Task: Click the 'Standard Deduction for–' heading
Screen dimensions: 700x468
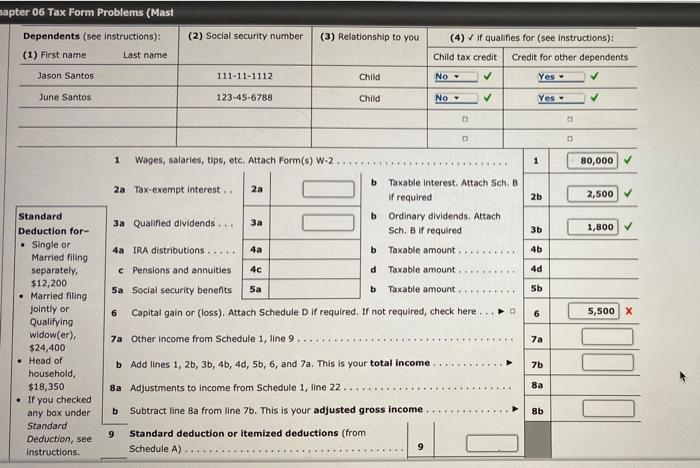Action: (54, 224)
